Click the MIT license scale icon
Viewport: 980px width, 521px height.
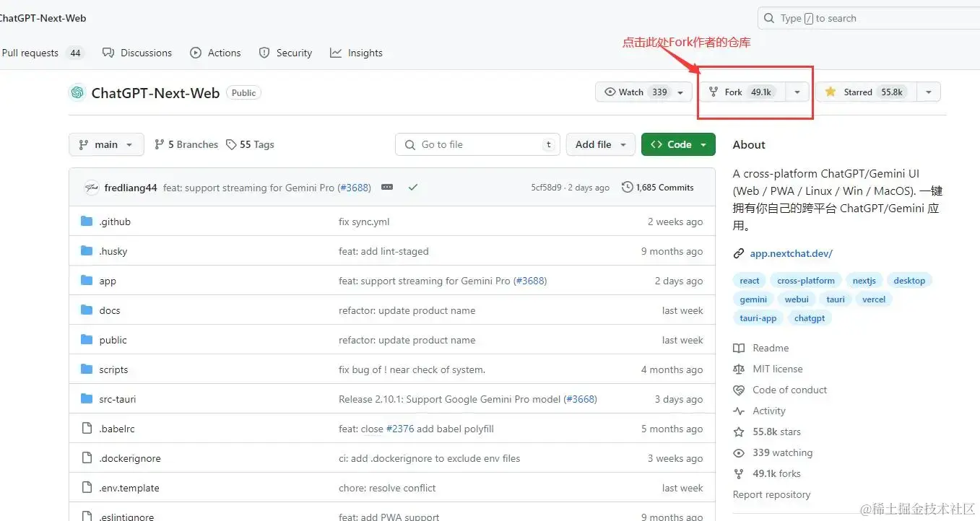739,369
